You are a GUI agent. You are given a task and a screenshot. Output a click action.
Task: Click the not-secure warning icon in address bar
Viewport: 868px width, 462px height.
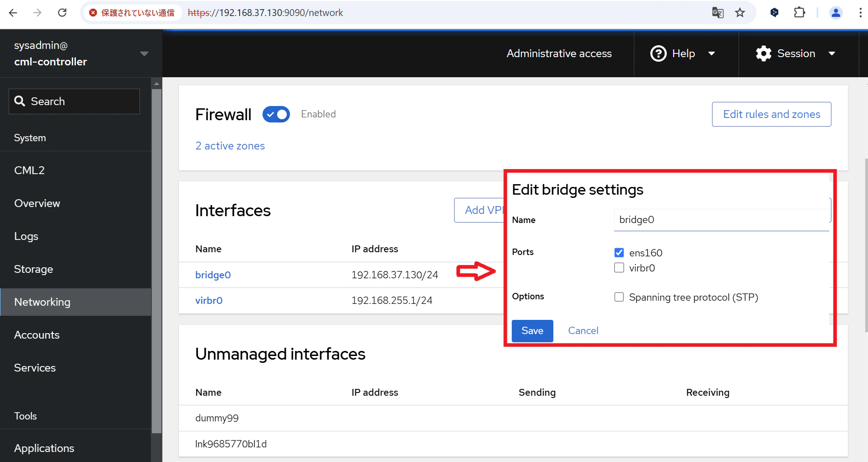(93, 13)
